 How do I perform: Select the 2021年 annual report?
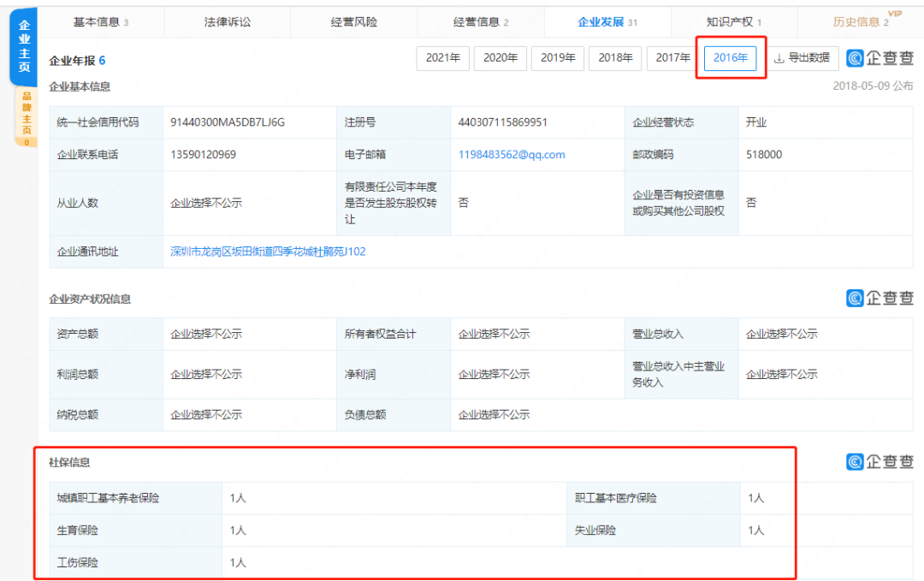click(x=443, y=58)
